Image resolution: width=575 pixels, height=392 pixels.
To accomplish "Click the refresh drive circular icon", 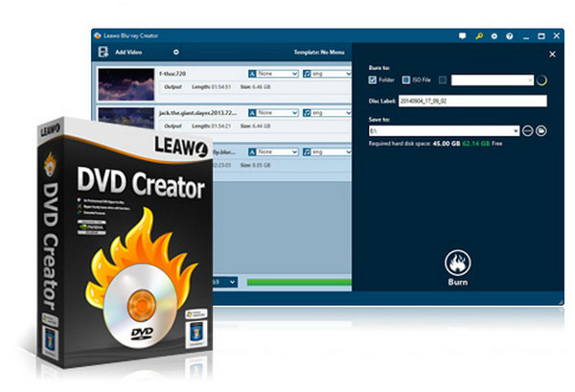I will 542,80.
